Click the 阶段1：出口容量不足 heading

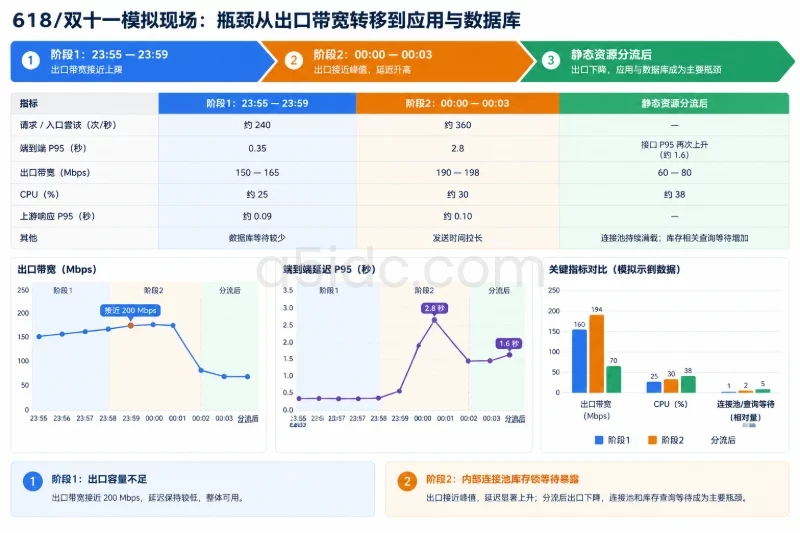click(99, 479)
